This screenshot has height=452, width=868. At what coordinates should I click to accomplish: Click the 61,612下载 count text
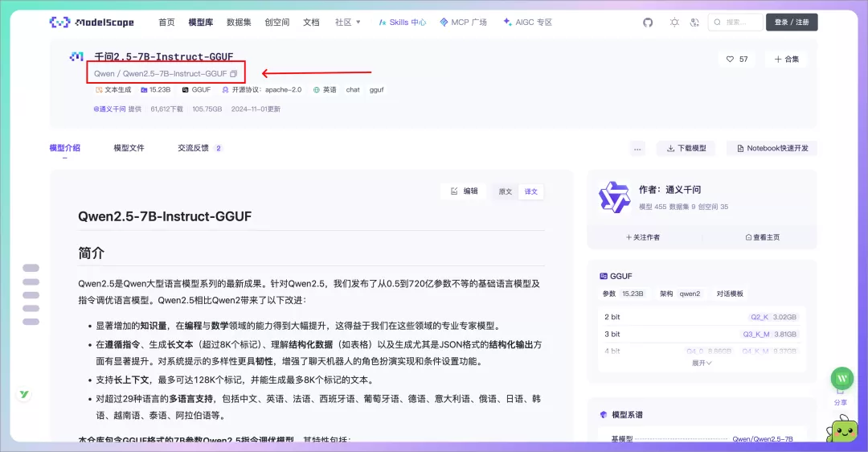click(x=166, y=109)
